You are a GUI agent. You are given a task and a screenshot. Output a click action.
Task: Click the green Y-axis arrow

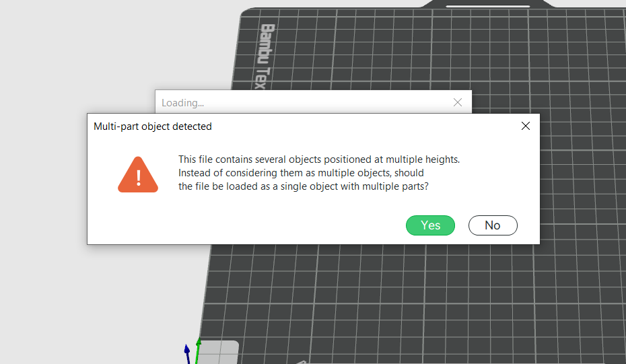198,348
